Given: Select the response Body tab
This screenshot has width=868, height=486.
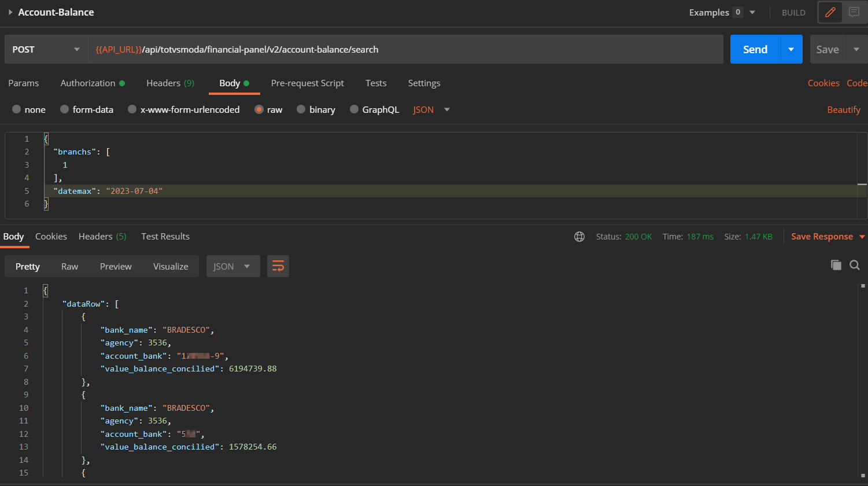Looking at the screenshot, I should 13,236.
